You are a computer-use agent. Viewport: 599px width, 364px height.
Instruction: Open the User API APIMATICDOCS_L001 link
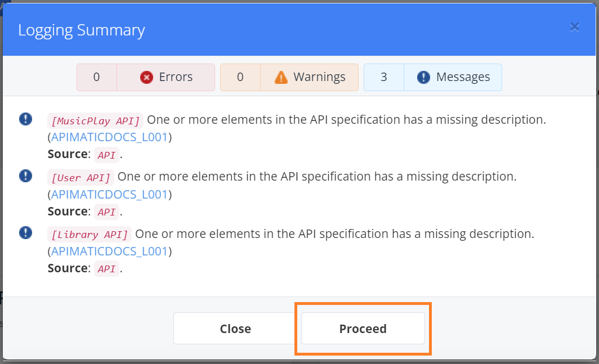pos(109,194)
